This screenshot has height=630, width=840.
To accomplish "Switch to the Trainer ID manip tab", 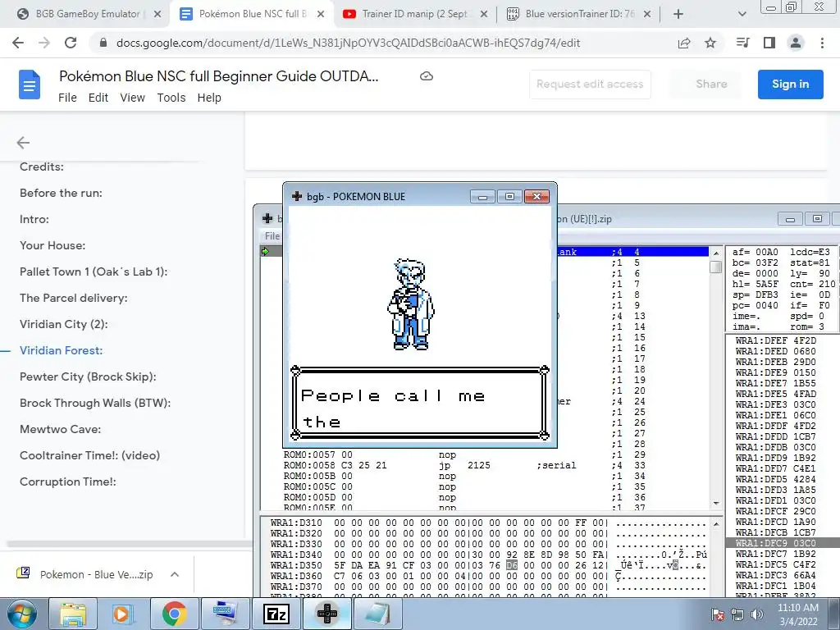I will point(415,14).
